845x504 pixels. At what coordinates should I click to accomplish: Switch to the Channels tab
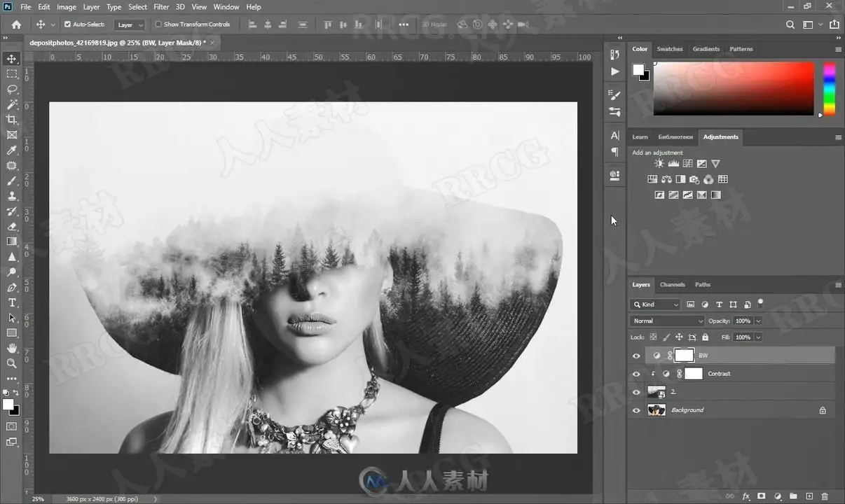point(672,285)
